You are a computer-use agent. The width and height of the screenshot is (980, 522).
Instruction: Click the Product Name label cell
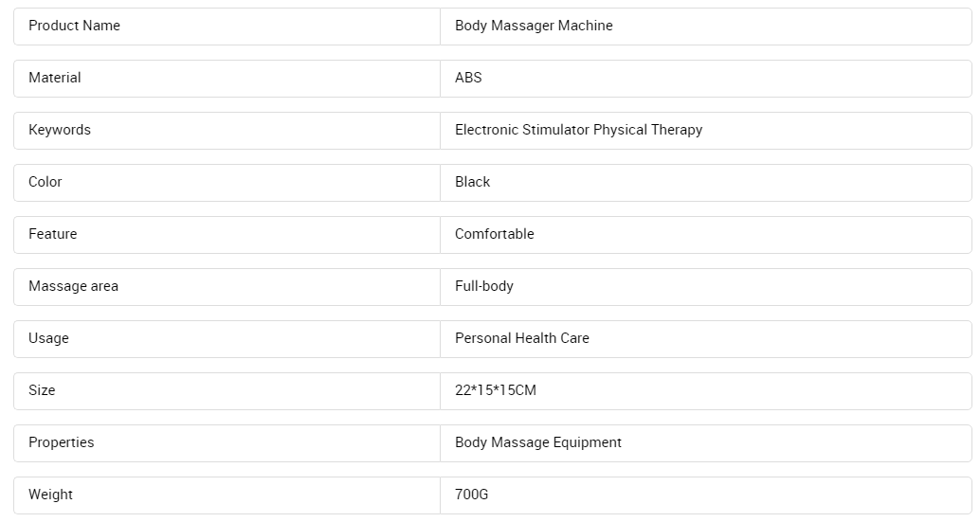click(x=227, y=27)
